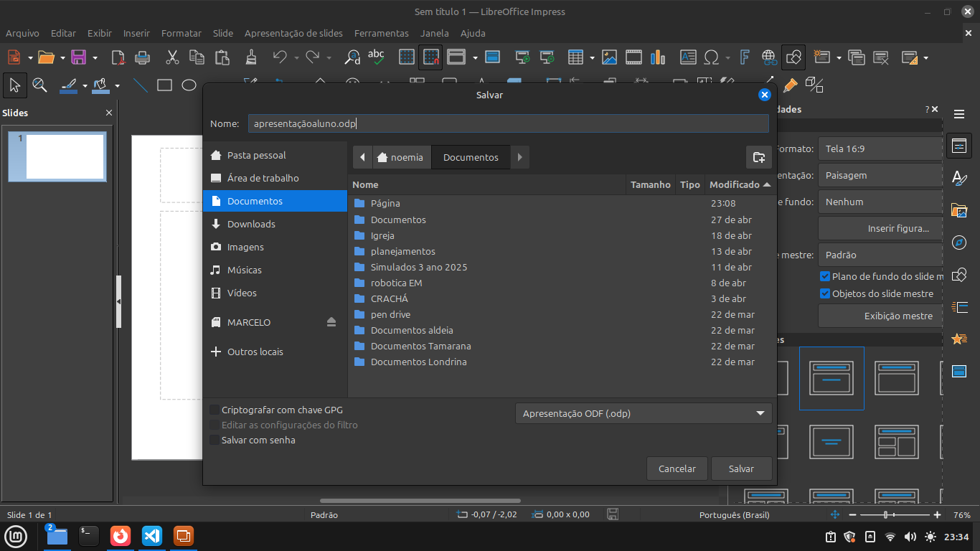
Task: Click the Insert Table icon
Action: 575,57
